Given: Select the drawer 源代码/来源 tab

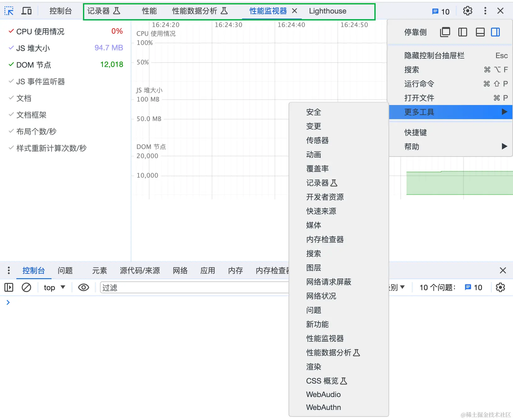Looking at the screenshot, I should click(140, 270).
